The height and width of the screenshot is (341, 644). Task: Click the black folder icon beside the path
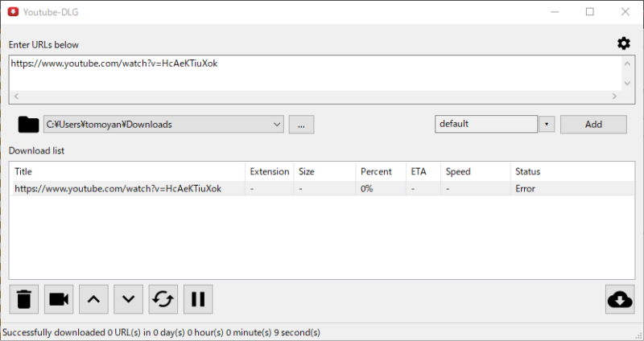[x=28, y=125]
